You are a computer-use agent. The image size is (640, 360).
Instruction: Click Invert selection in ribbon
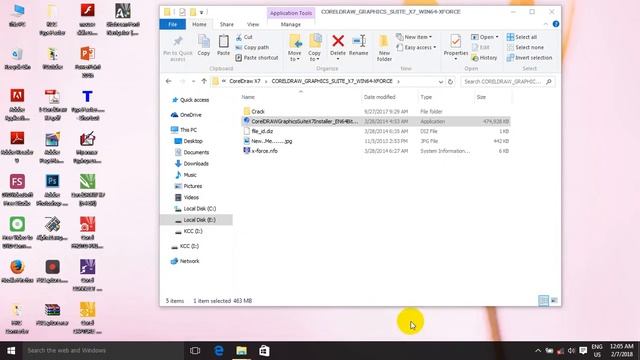point(529,58)
